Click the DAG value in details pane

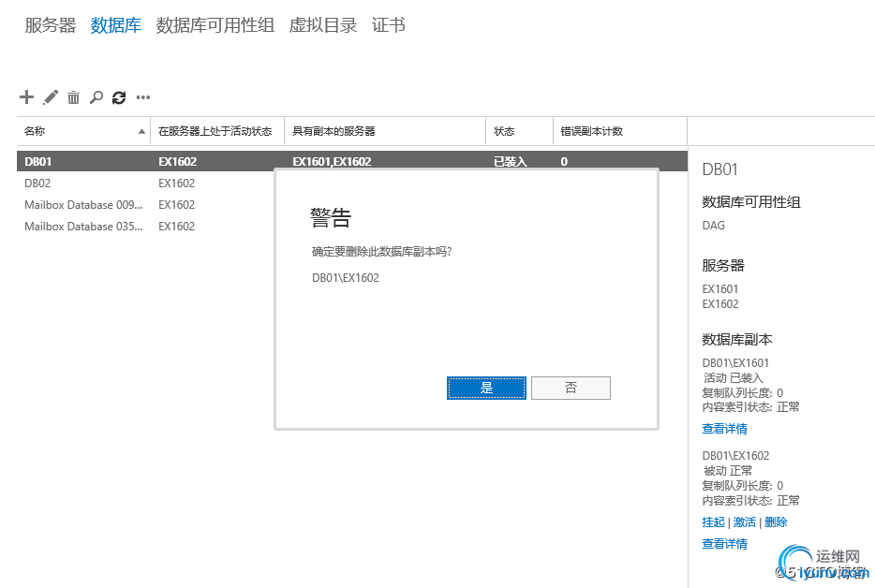click(713, 226)
